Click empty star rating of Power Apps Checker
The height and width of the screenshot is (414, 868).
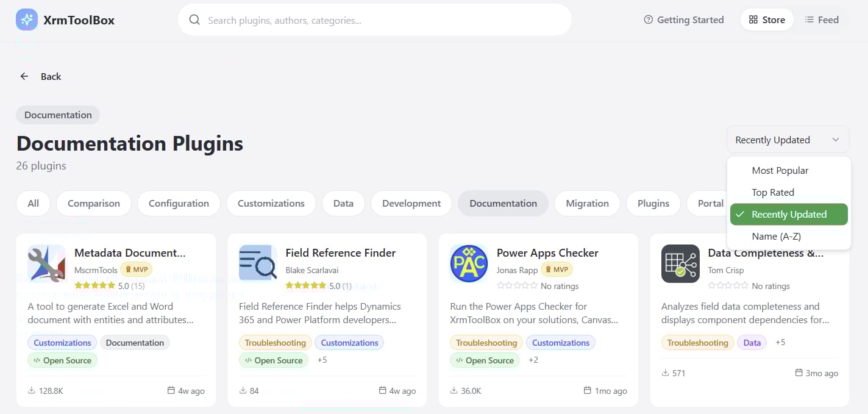pyautogui.click(x=518, y=285)
